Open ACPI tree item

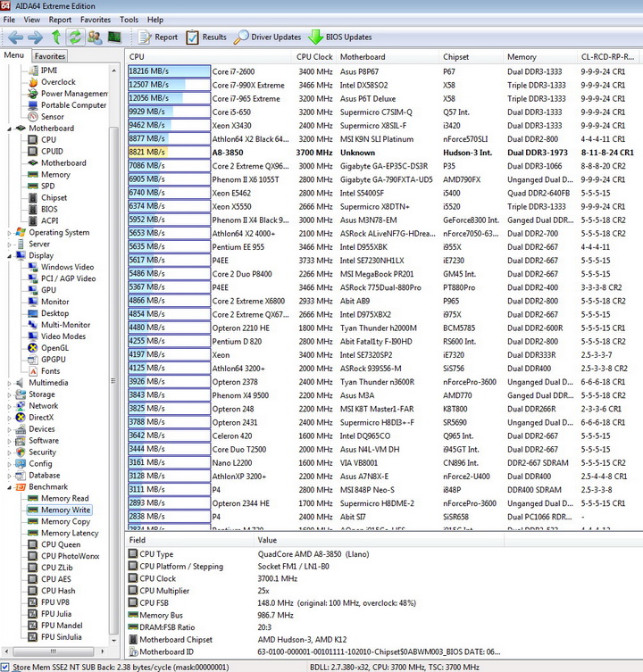click(x=49, y=220)
